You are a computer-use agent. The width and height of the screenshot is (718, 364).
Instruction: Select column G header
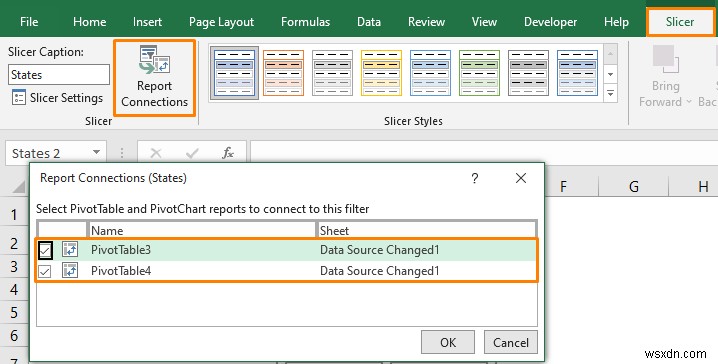(x=634, y=186)
